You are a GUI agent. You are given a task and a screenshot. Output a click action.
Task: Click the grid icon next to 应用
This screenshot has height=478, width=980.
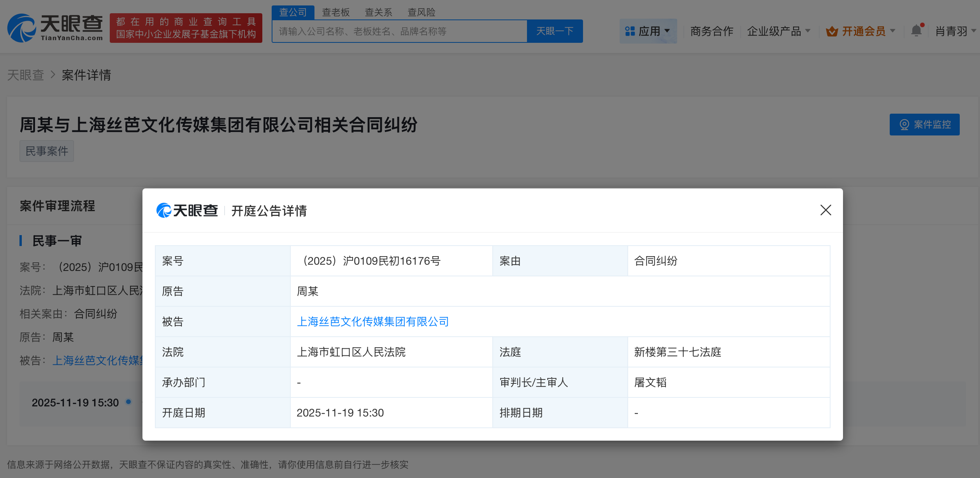(629, 31)
